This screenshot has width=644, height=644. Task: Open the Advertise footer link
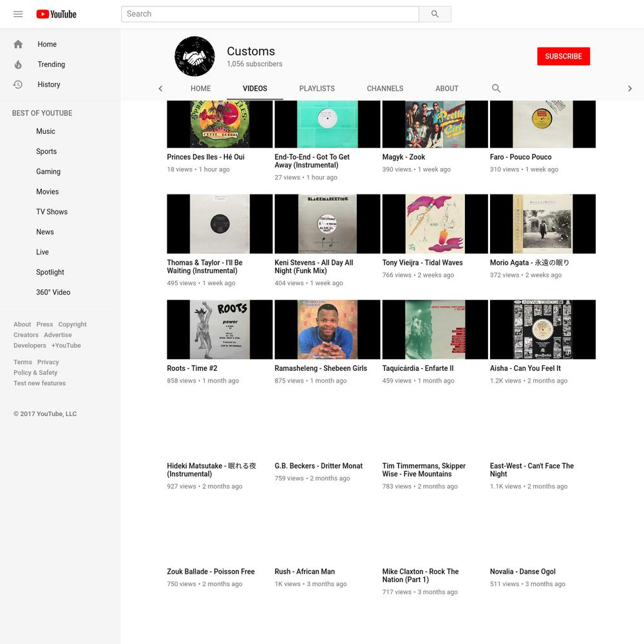click(58, 335)
